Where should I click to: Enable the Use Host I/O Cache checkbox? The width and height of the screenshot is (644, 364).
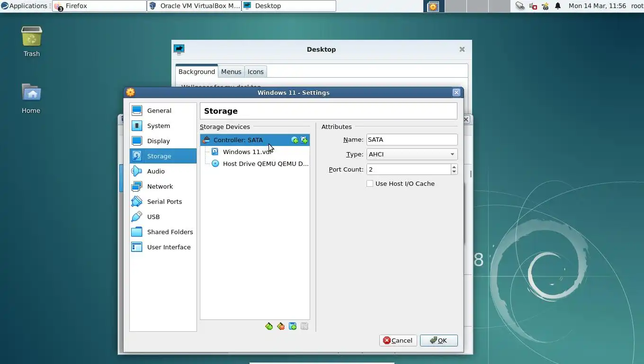[370, 183]
